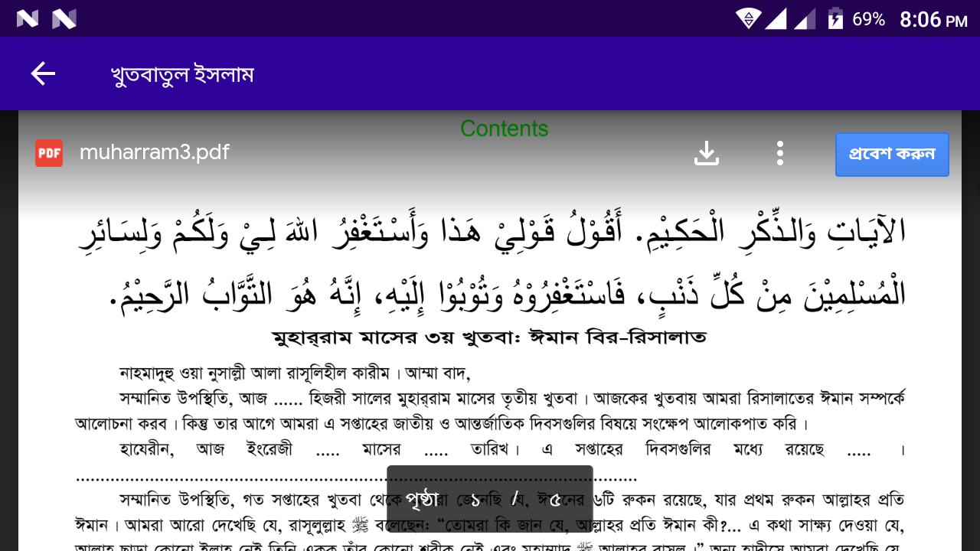Tap the line starting হাযেরীন, আজ ইংরেজী
The height and width of the screenshot is (551, 980).
[x=512, y=449]
